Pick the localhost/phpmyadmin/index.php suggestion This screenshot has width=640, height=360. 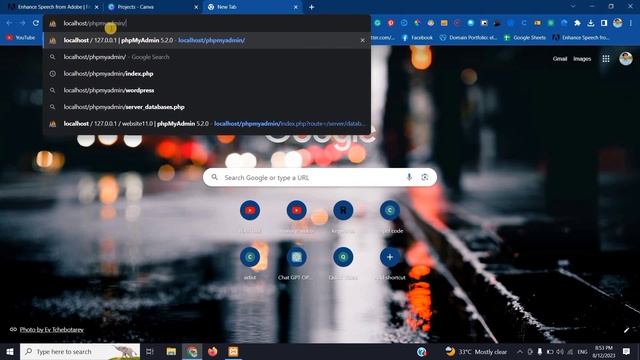pos(207,74)
